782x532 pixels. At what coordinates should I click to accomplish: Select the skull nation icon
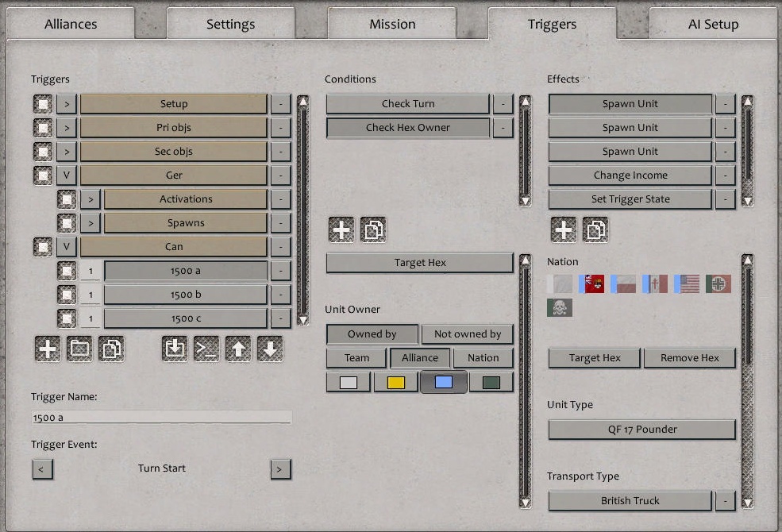tap(559, 307)
